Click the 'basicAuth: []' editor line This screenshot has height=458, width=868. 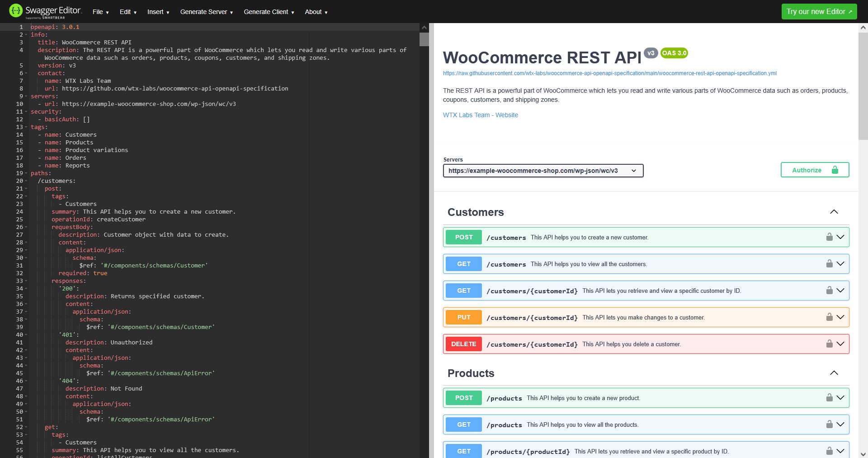click(64, 119)
